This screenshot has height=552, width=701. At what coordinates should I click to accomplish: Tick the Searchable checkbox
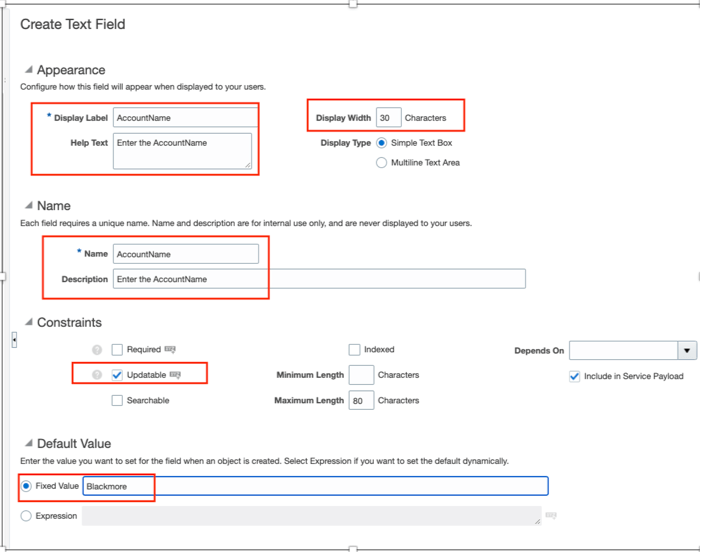click(x=118, y=400)
